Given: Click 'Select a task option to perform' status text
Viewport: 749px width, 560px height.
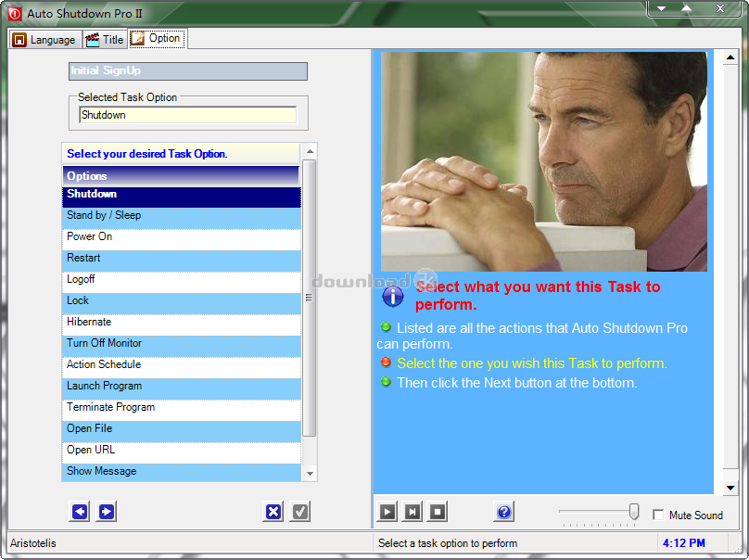Looking at the screenshot, I should [x=448, y=543].
